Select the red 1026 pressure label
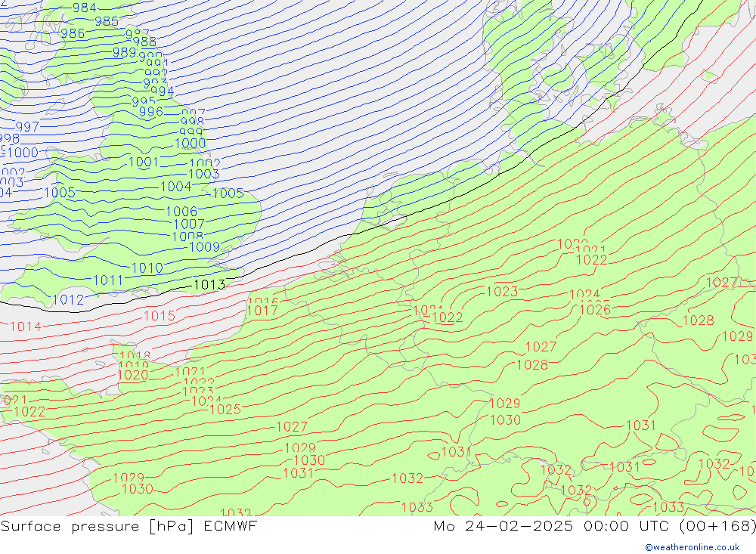The width and height of the screenshot is (756, 554). click(596, 310)
